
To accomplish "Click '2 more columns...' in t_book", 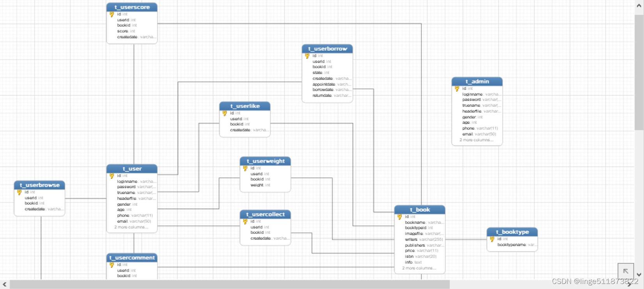I will pos(419,268).
